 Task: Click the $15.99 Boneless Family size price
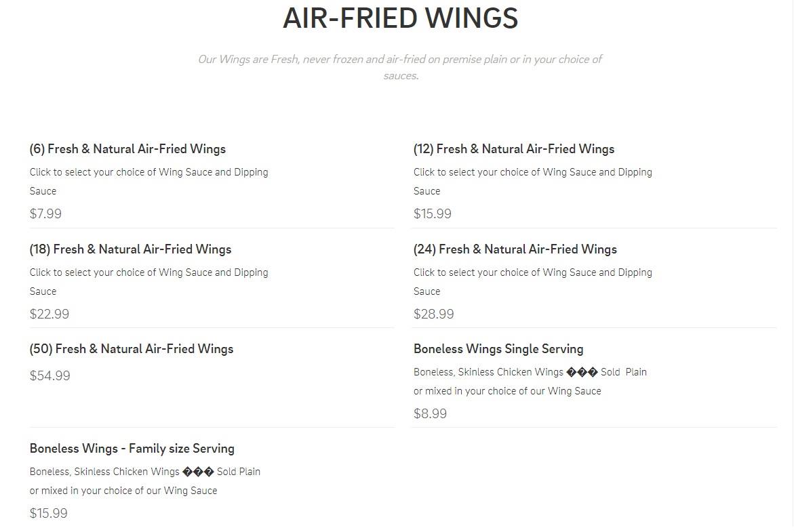(48, 514)
